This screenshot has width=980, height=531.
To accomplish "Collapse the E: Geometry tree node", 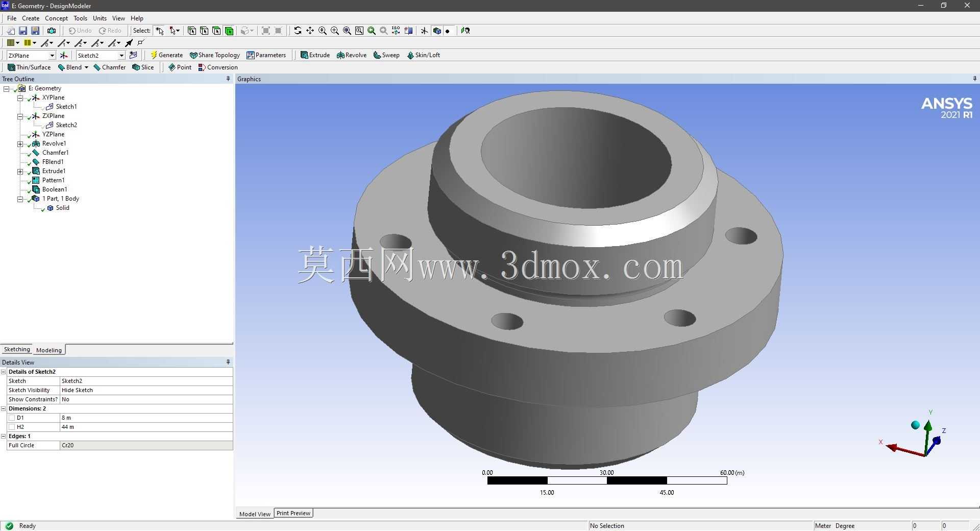I will coord(7,88).
